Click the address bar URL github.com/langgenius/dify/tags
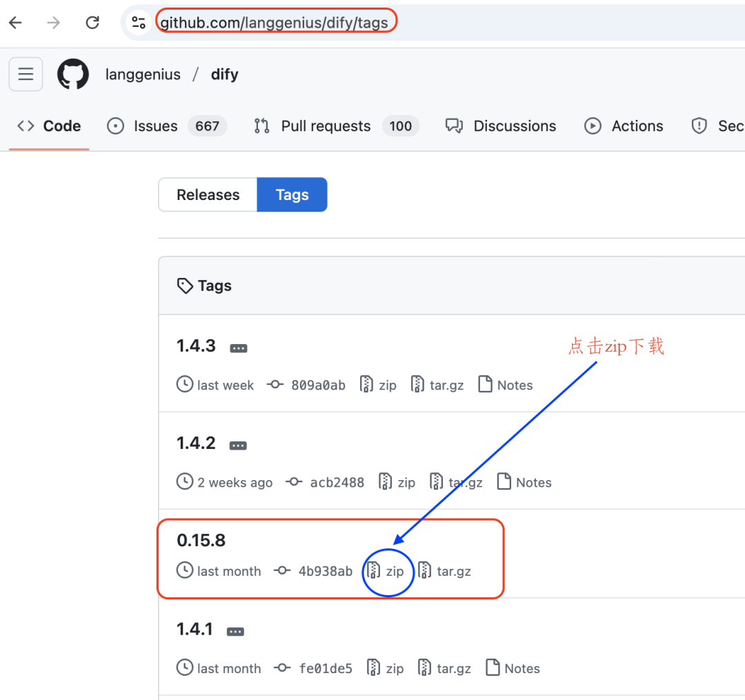This screenshot has height=700, width=745. coord(274,22)
